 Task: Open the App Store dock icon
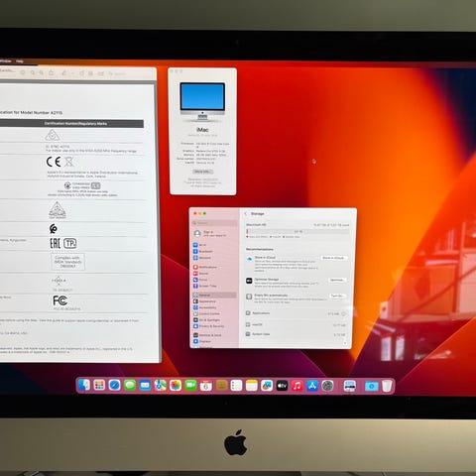click(x=312, y=386)
